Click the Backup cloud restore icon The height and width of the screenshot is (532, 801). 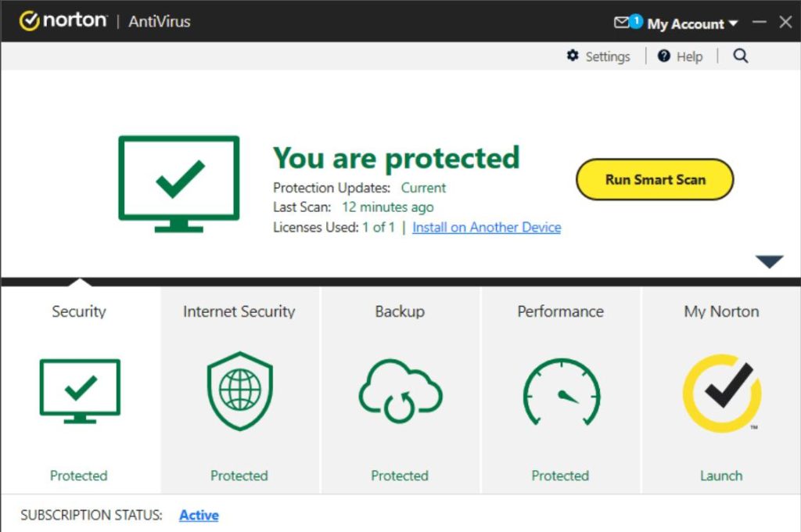point(400,391)
